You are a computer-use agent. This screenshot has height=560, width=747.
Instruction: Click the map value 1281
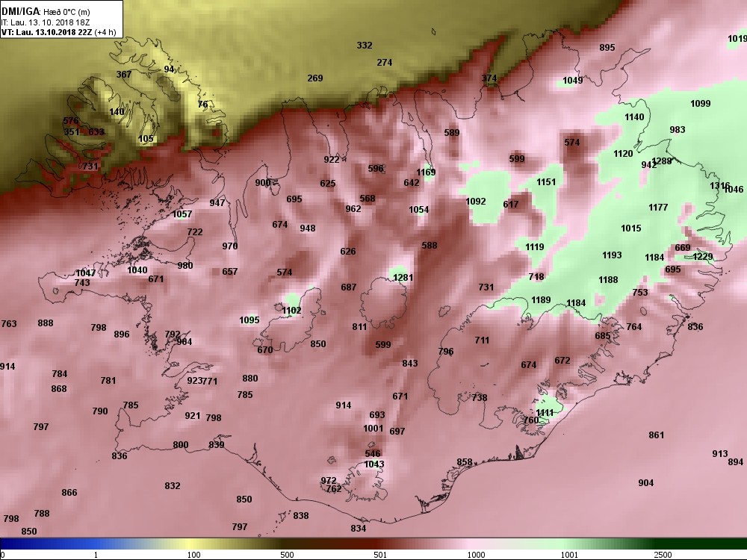tap(403, 278)
